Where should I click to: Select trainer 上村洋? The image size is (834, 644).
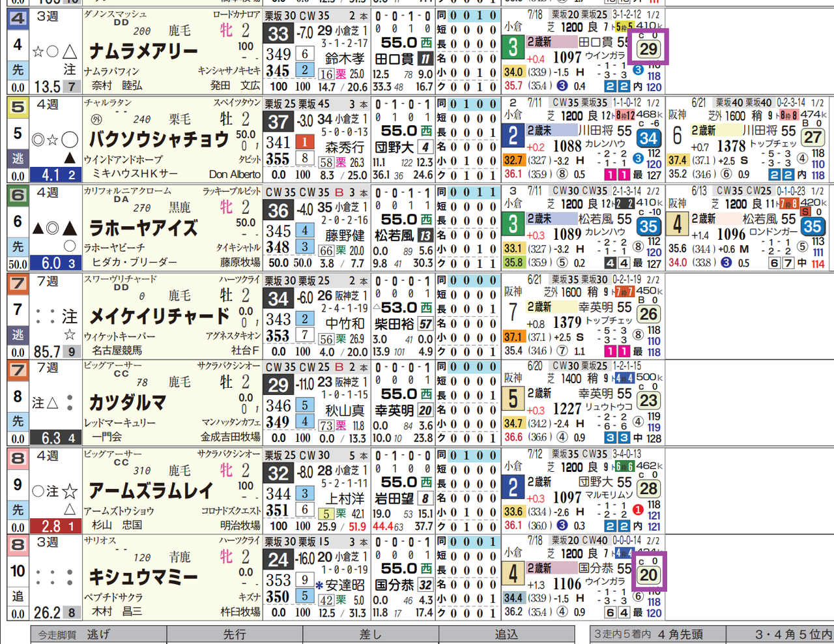345,499
